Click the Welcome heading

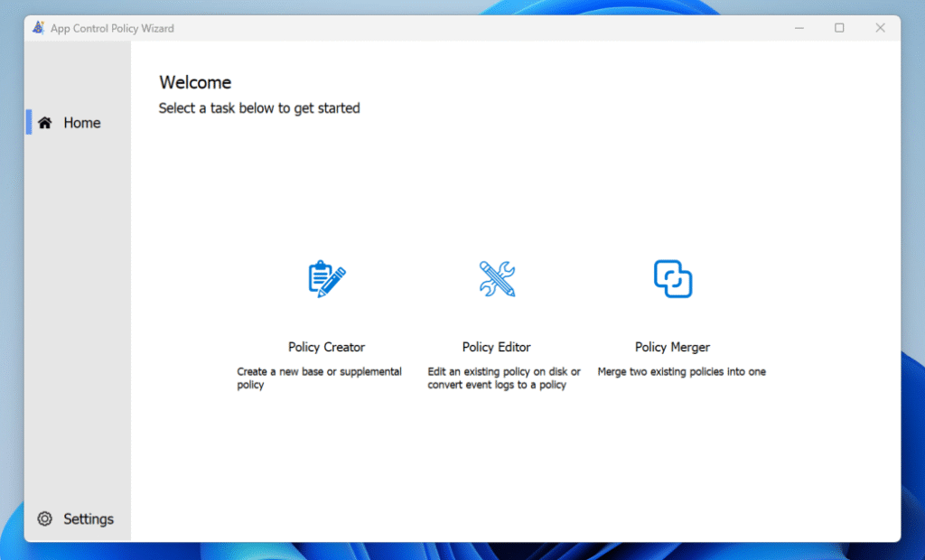pos(195,82)
